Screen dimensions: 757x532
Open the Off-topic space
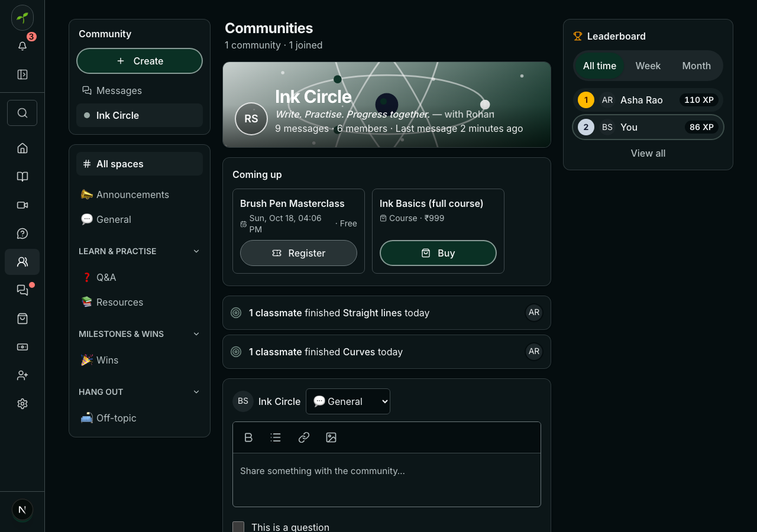pyautogui.click(x=140, y=418)
